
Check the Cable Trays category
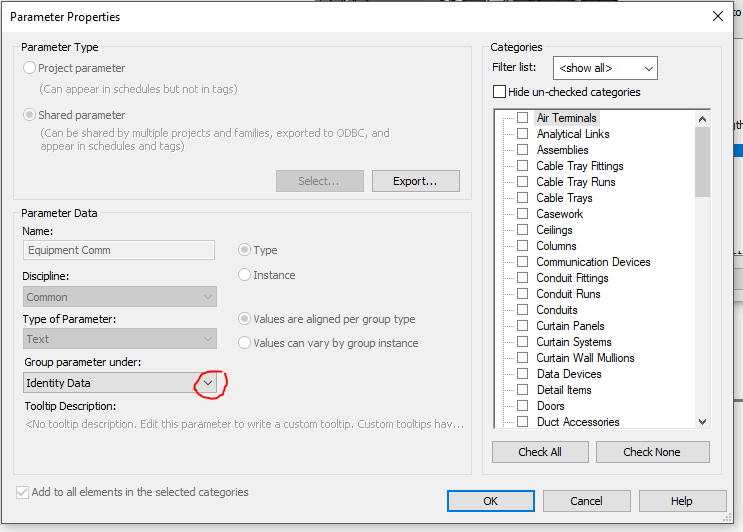[522, 198]
